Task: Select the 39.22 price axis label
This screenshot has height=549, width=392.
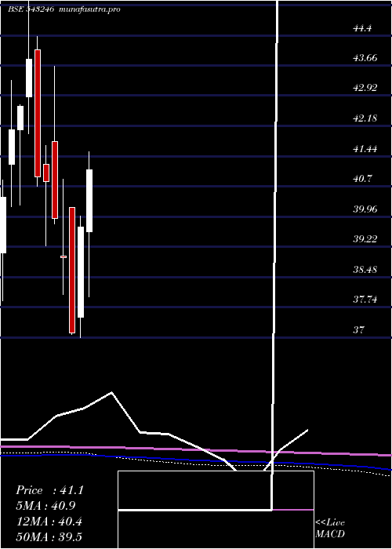Action: coord(365,239)
